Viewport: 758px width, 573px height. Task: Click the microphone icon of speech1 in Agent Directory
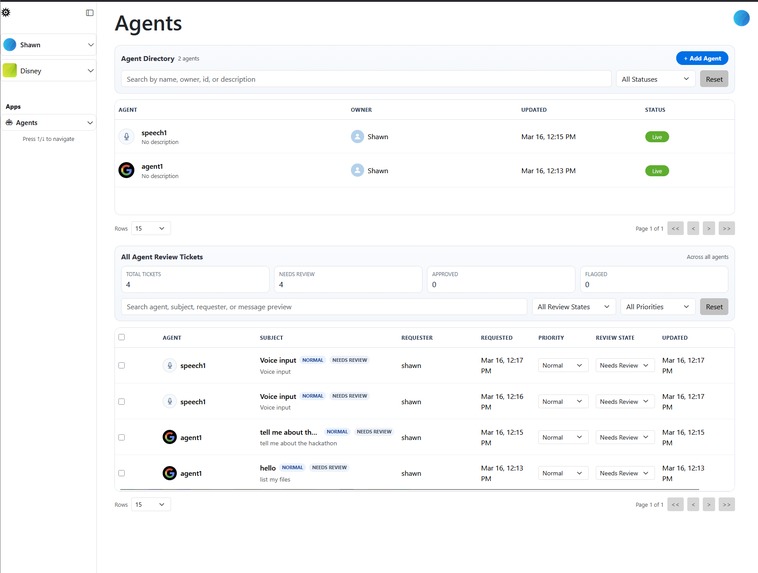[127, 137]
